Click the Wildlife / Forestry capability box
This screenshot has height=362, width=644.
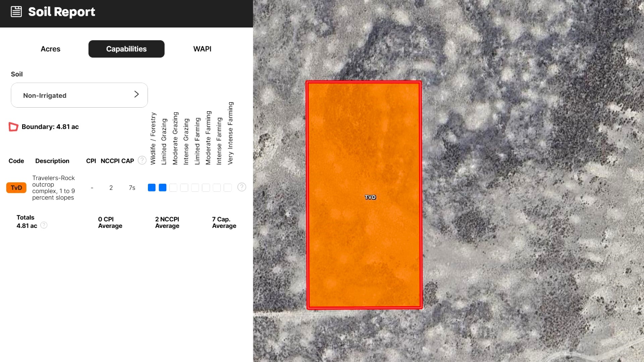pos(152,188)
